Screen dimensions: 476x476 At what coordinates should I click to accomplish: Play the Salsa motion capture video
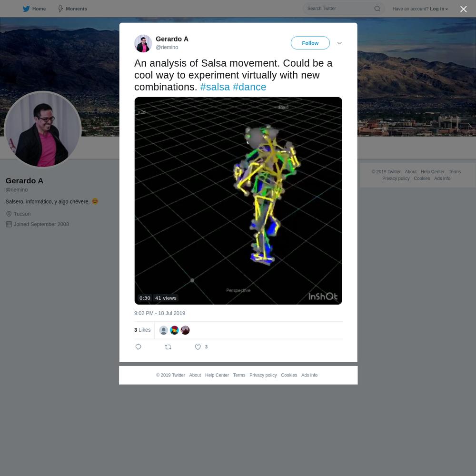click(238, 201)
